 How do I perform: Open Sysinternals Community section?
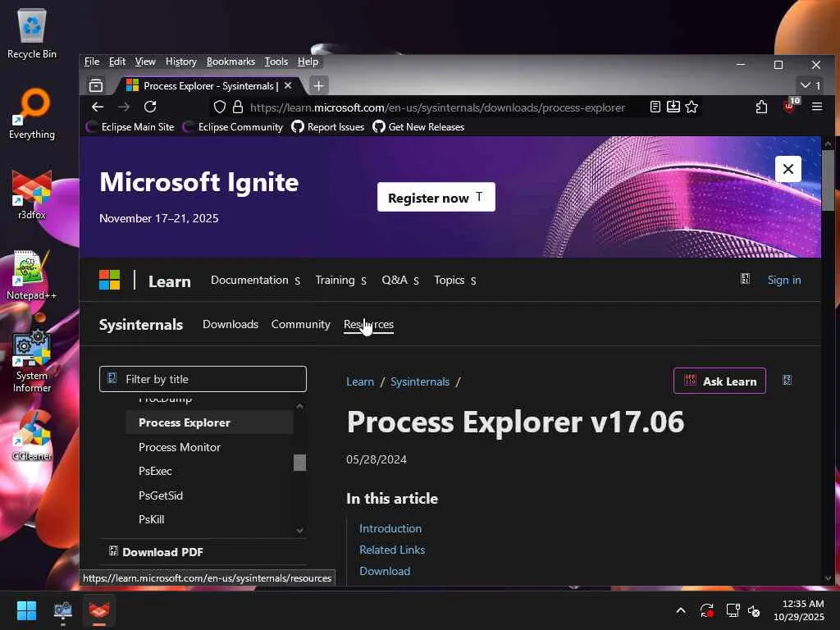coord(300,324)
